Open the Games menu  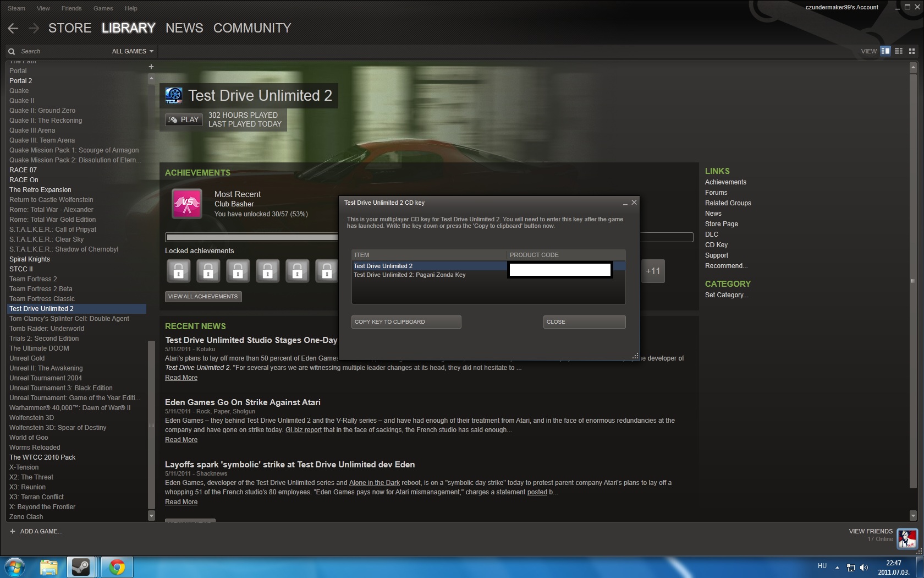103,8
